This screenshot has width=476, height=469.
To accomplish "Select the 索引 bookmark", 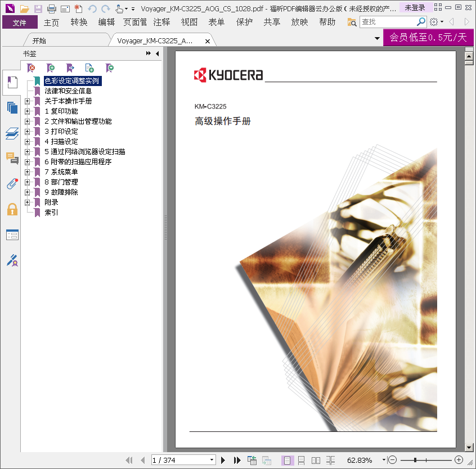I will pos(51,213).
